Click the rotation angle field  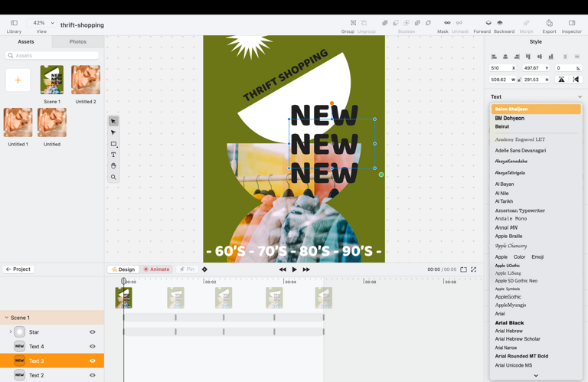[x=568, y=68]
